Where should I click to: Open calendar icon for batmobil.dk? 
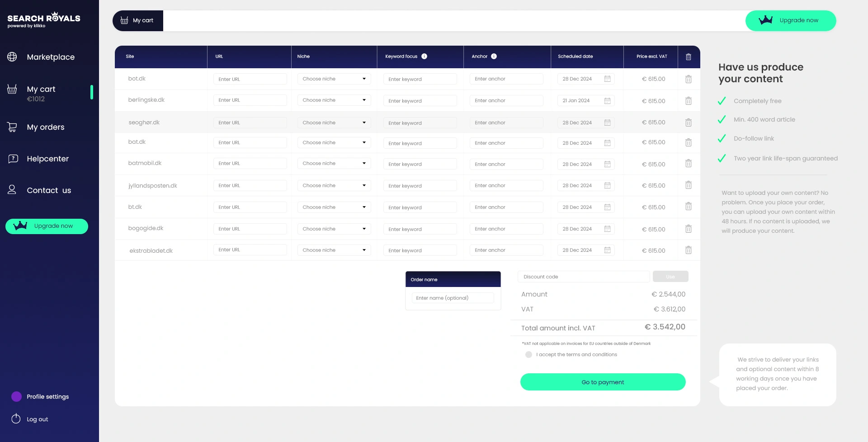(607, 164)
